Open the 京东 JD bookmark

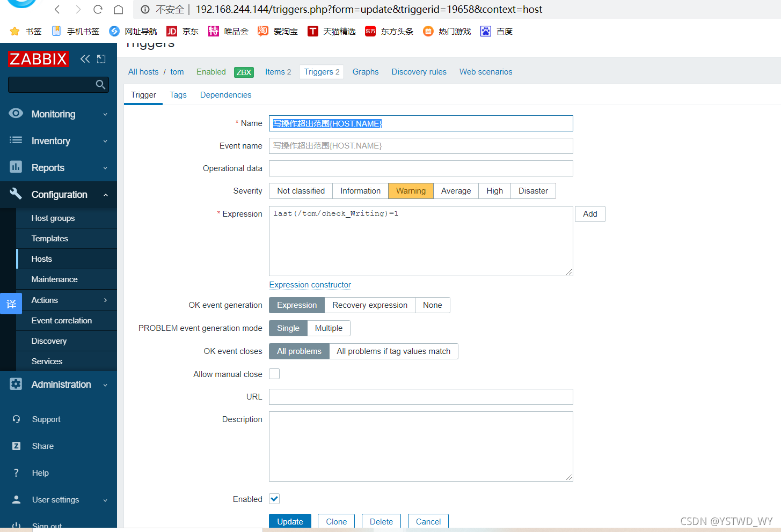[183, 31]
